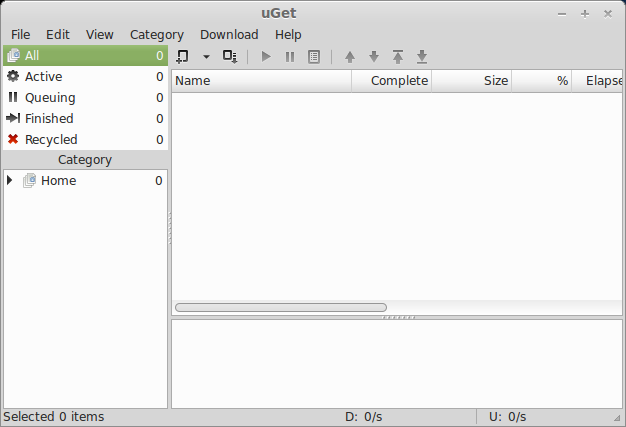This screenshot has width=626, height=427.
Task: Click the Queuing pause icon
Action: [13, 97]
